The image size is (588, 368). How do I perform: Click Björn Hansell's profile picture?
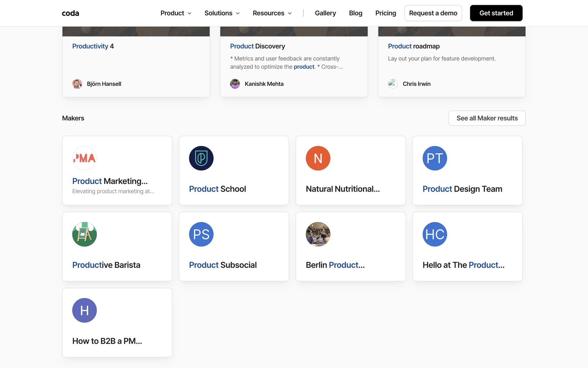point(77,84)
